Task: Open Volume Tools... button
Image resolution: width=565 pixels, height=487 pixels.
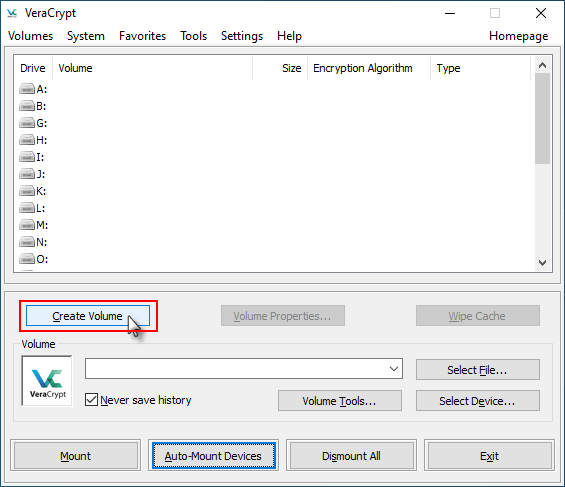Action: point(339,401)
